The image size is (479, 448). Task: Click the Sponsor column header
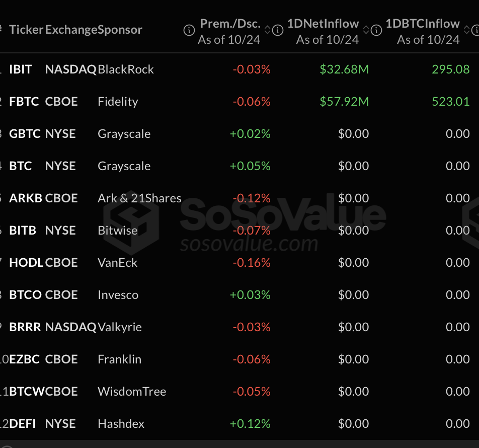[x=120, y=30]
